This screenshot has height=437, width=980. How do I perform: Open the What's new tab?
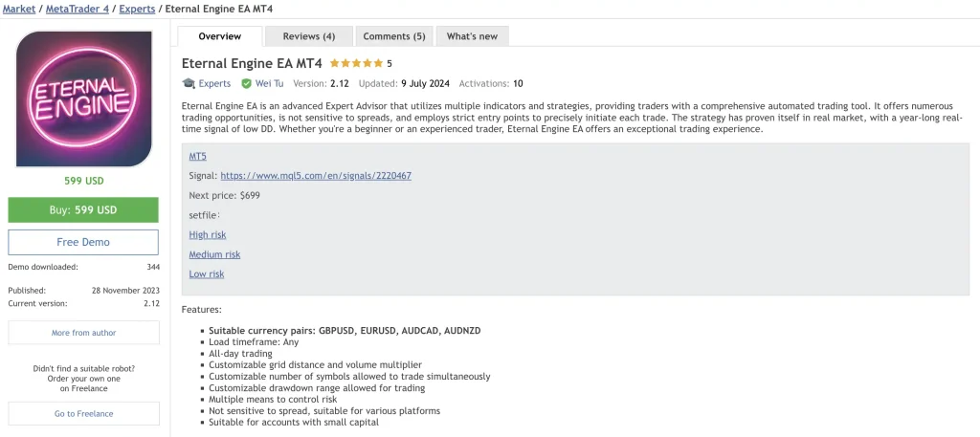[473, 36]
